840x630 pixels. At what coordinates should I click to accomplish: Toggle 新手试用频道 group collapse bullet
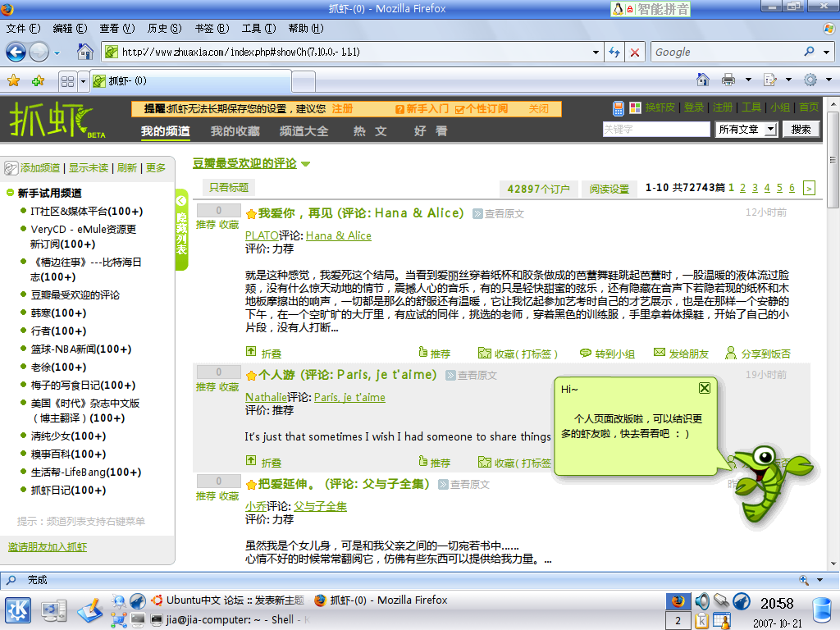(x=10, y=192)
